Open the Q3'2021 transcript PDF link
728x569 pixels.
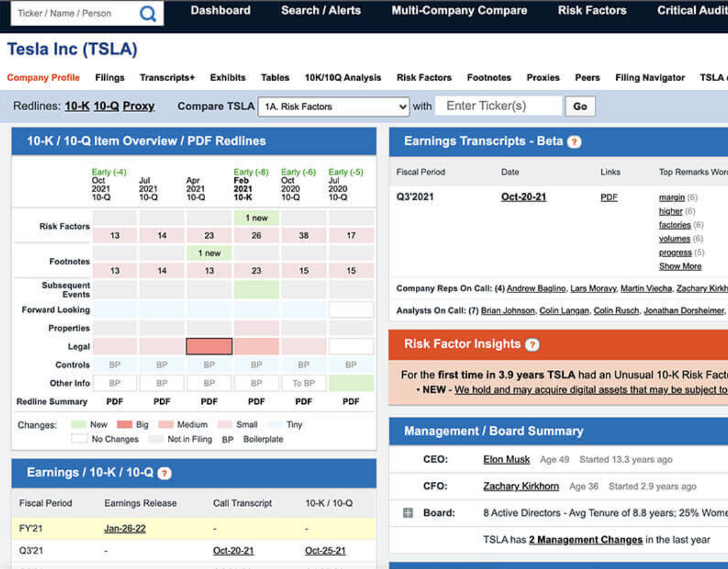(609, 197)
